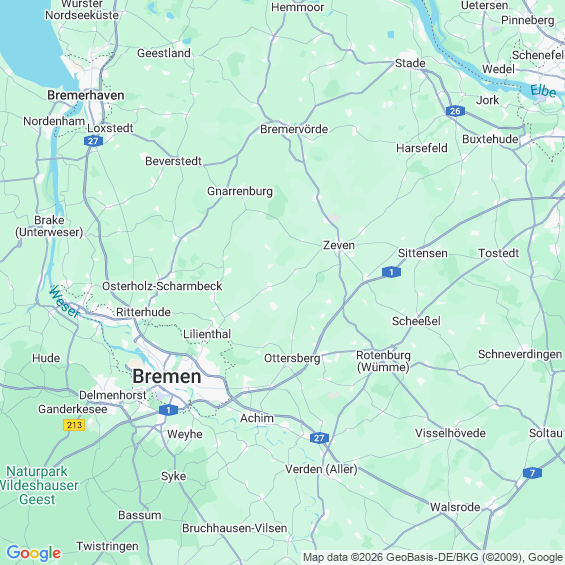Select the Naturpark Wildeshauser Geest label
The image size is (565, 565).
tap(38, 485)
